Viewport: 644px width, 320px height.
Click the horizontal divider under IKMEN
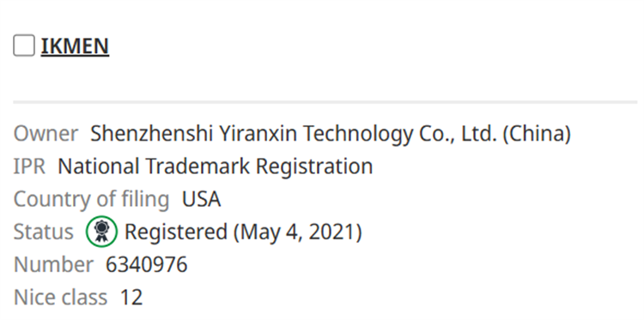(325, 101)
